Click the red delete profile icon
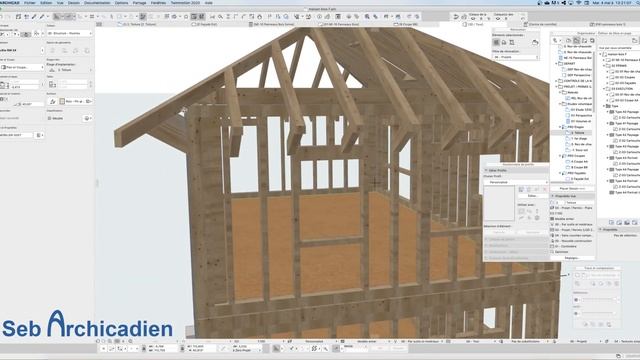The image size is (640, 360). [x=544, y=189]
